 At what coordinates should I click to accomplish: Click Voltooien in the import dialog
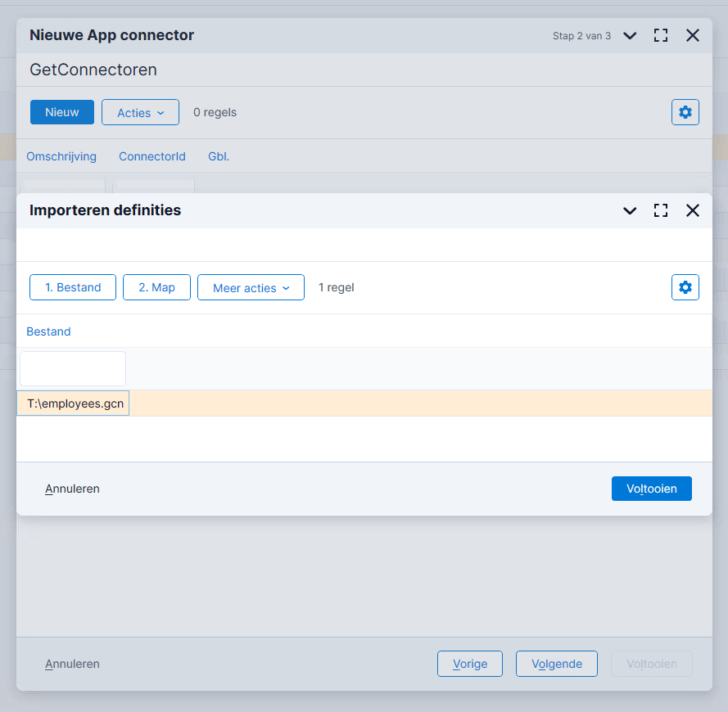(651, 489)
